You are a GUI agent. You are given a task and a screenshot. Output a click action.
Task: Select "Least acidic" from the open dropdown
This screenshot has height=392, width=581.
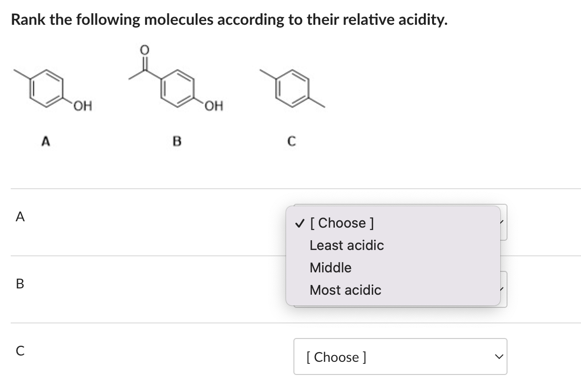(x=346, y=245)
